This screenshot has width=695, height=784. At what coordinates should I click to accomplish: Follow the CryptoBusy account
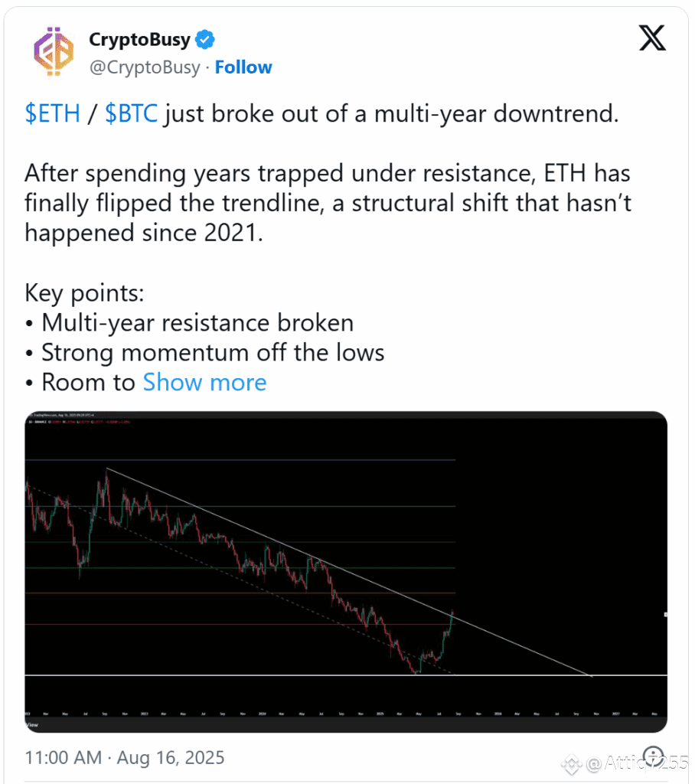(x=243, y=67)
